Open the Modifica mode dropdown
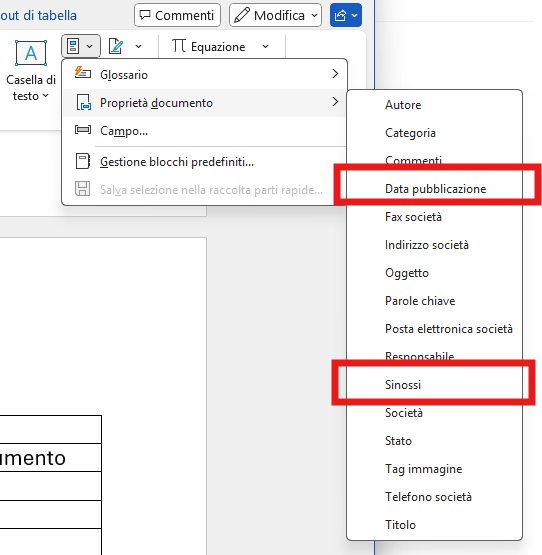Image resolution: width=542 pixels, height=555 pixels. pos(275,15)
